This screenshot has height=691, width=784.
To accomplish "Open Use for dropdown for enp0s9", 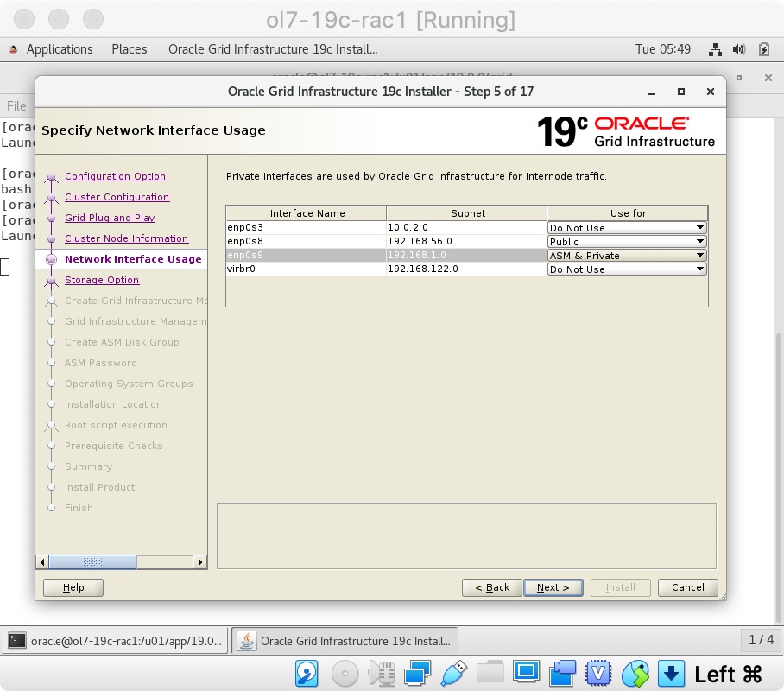I will click(x=627, y=255).
